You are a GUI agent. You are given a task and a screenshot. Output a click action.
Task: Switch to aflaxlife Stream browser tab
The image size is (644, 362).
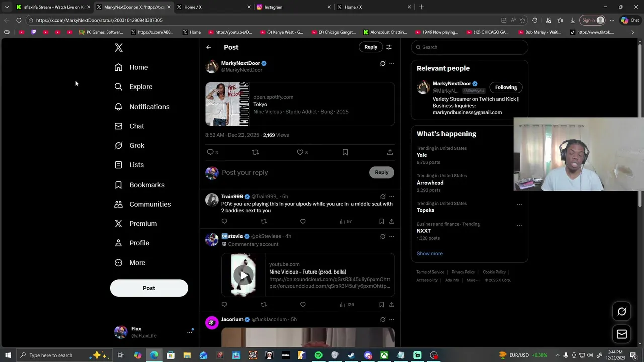pos(53,7)
